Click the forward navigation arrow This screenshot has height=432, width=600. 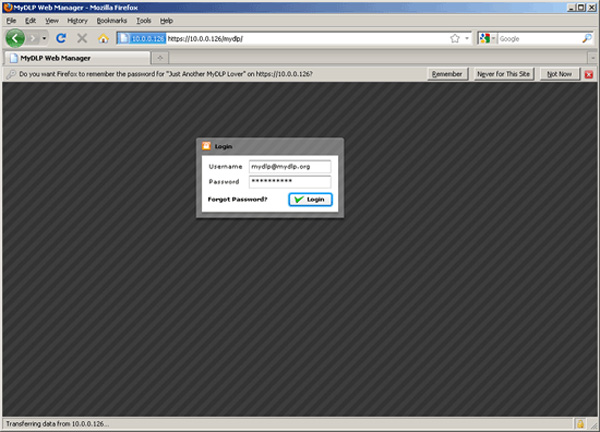[33, 38]
